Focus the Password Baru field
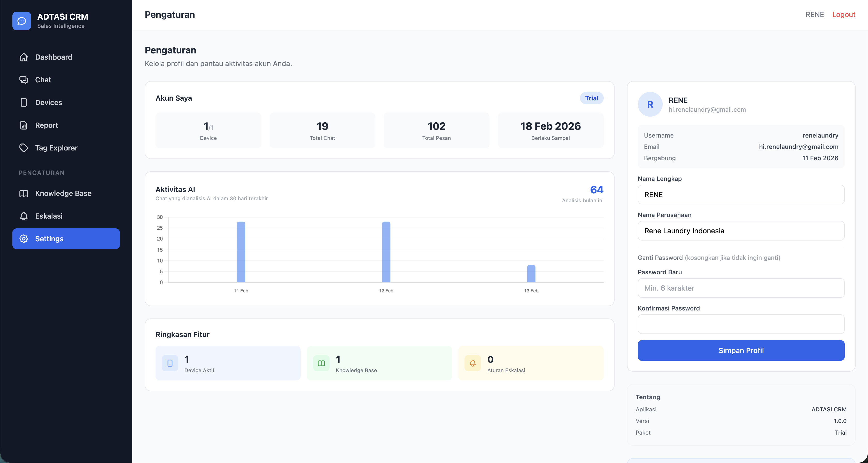Viewport: 868px width, 463px height. tap(741, 288)
